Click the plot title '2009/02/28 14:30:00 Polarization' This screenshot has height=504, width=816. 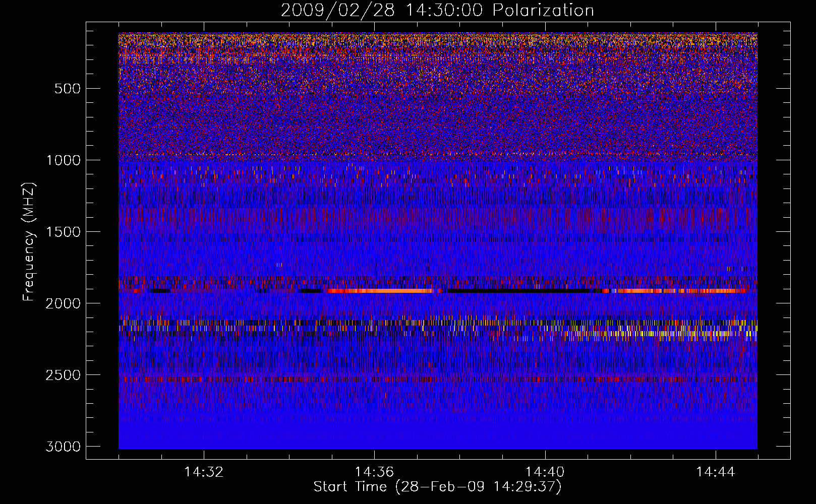coord(437,11)
